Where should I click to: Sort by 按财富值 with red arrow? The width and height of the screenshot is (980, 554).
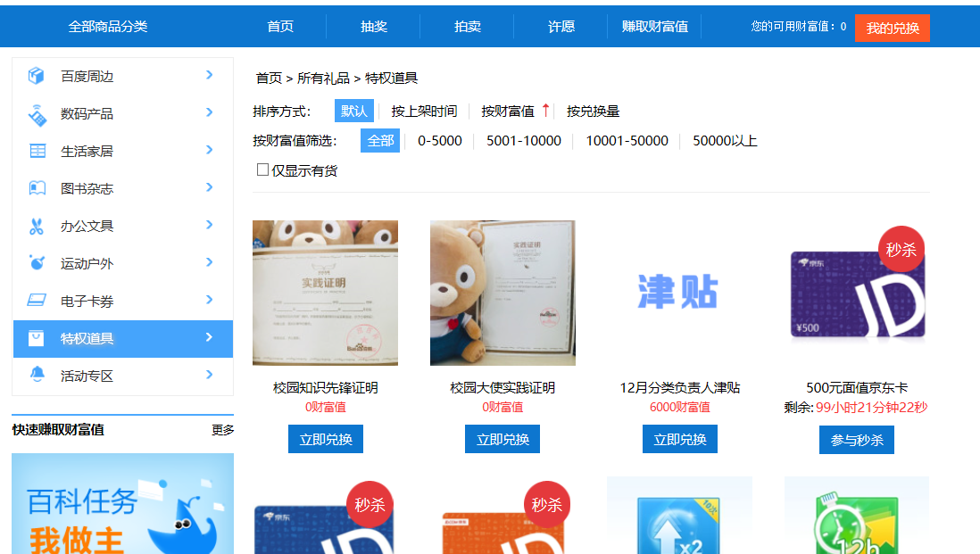point(515,112)
